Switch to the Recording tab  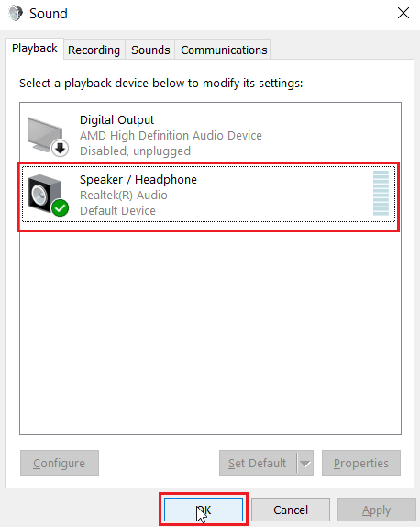pos(94,50)
